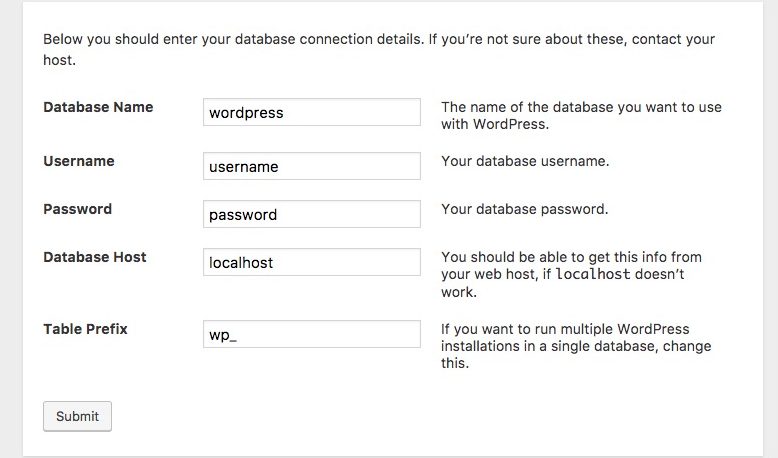Screen dimensions: 778x458
Task: Click into the Database Host field
Action: coord(311,262)
